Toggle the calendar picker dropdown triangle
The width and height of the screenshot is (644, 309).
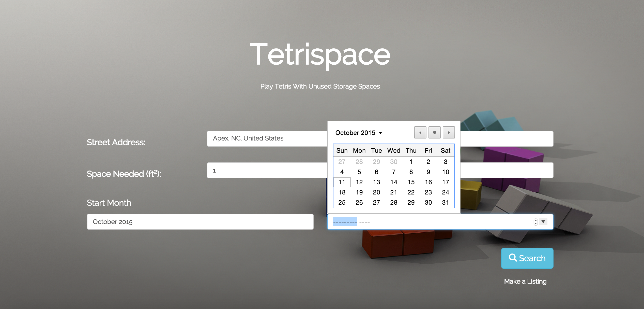(x=543, y=222)
